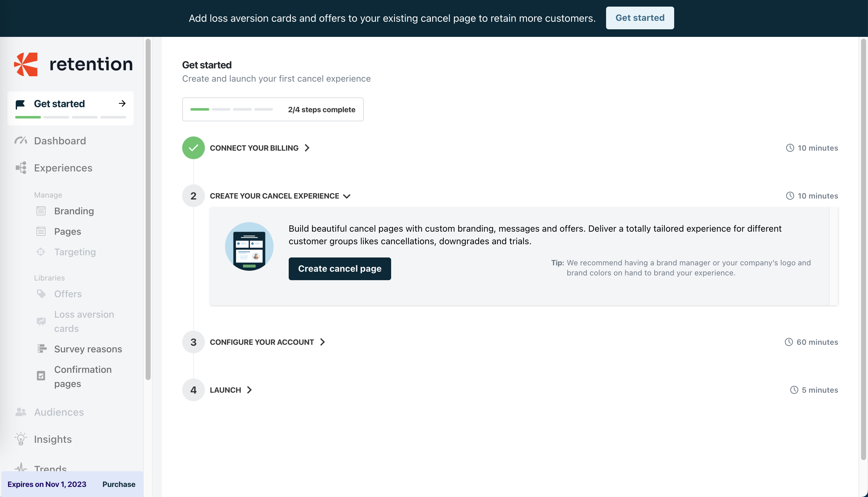Collapse the Create Your Cancel Experience section

point(347,196)
